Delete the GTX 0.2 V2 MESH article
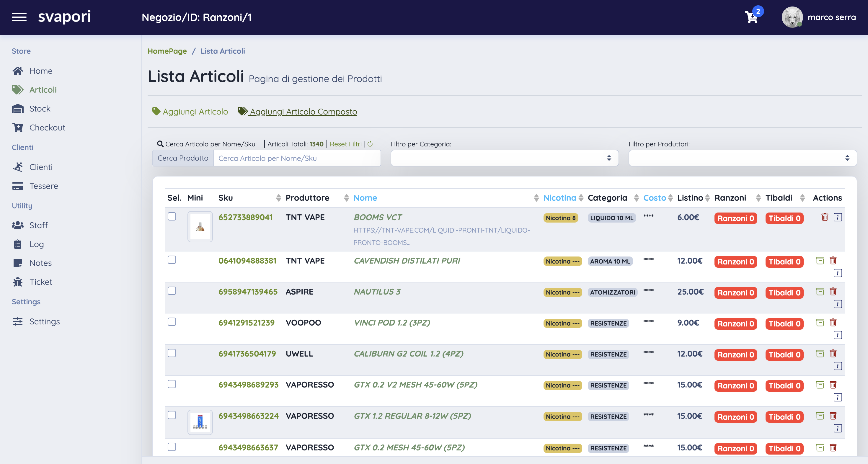 833,385
